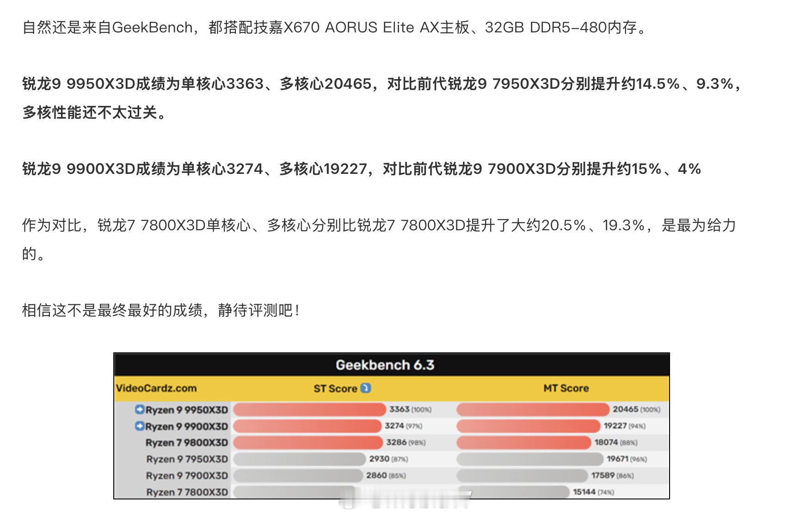Click the MT score value 15144
The image size is (812, 517).
point(584,492)
